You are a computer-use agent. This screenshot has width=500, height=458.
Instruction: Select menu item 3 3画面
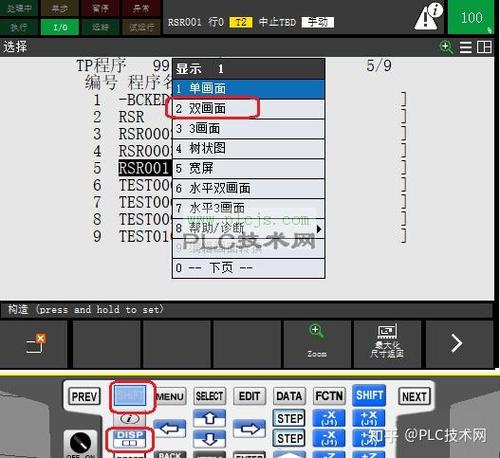[248, 129]
